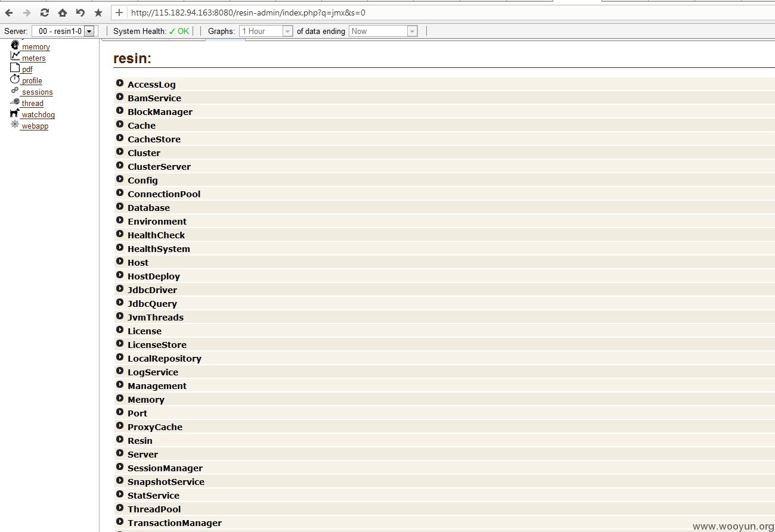Image resolution: width=775 pixels, height=532 pixels.
Task: Click the LocalRepository section label
Action: 165,359
